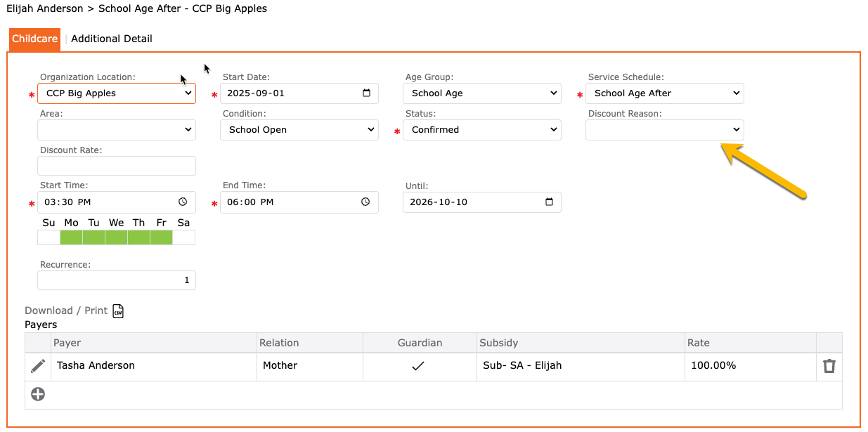Expand the Discount Reason dropdown
Image resolution: width=868 pixels, height=432 pixels.
point(664,130)
